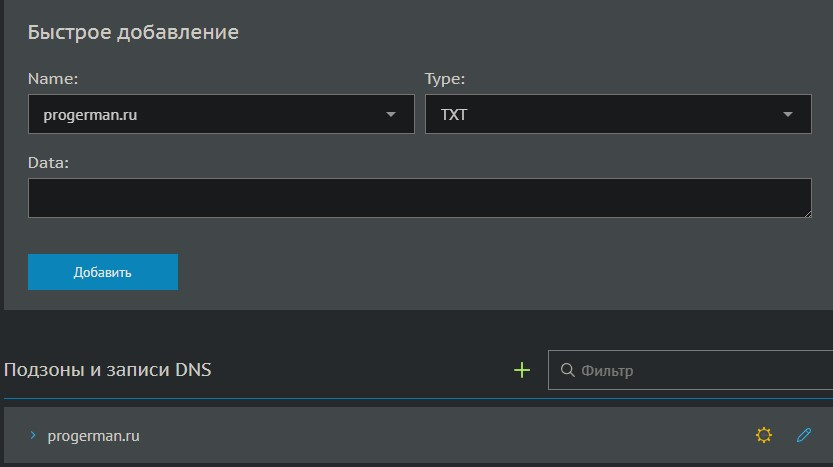Click the Быстрое добавление heading

coord(133,32)
